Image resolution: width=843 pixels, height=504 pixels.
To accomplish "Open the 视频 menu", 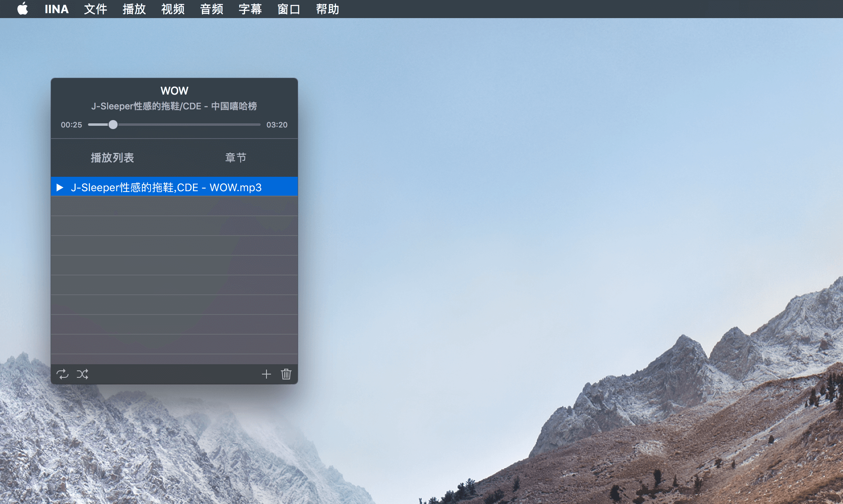I will click(173, 9).
